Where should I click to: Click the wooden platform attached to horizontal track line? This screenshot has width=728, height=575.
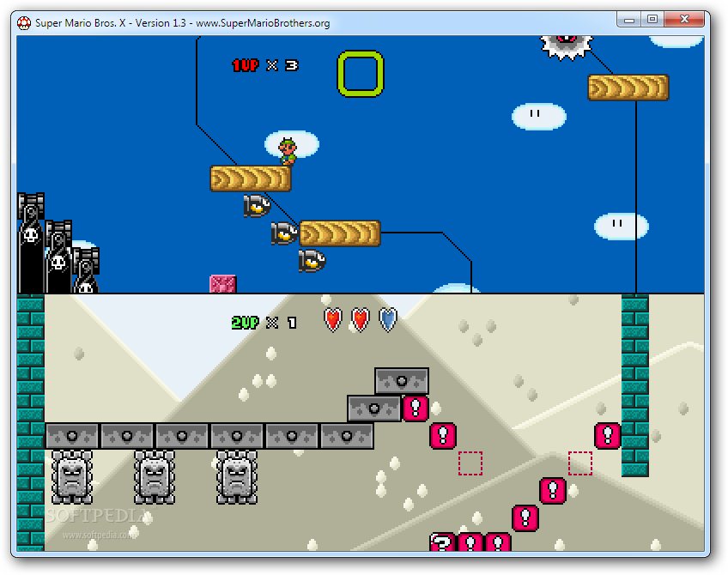(x=340, y=233)
